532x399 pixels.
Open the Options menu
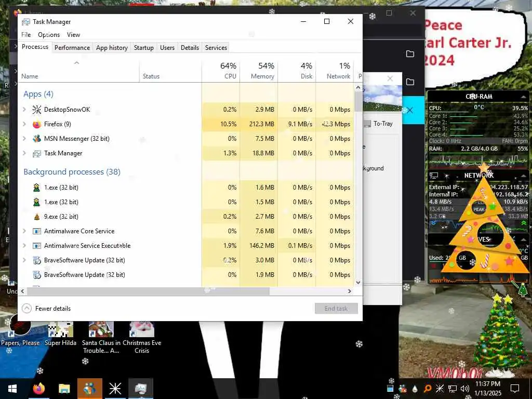pyautogui.click(x=49, y=35)
